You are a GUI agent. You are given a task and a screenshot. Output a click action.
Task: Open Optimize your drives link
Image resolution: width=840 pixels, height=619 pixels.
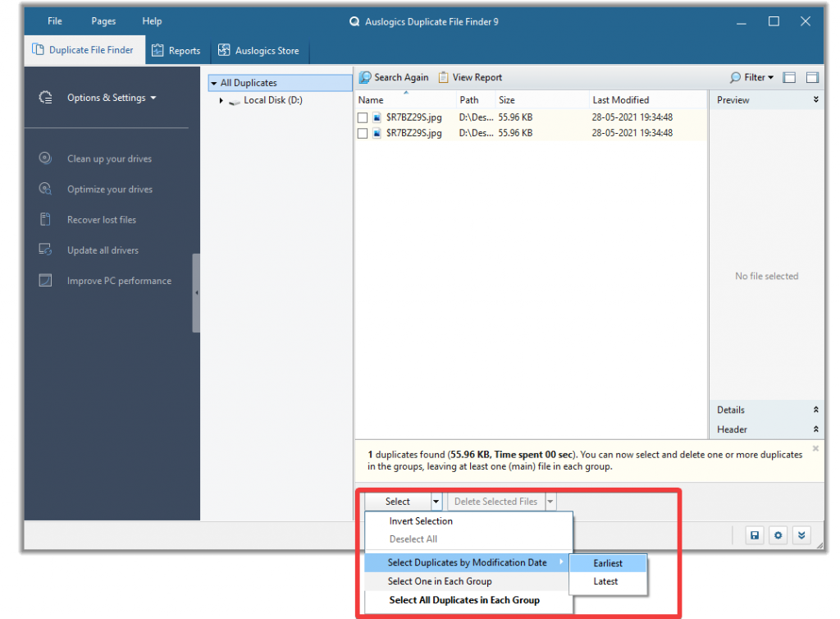tap(110, 189)
